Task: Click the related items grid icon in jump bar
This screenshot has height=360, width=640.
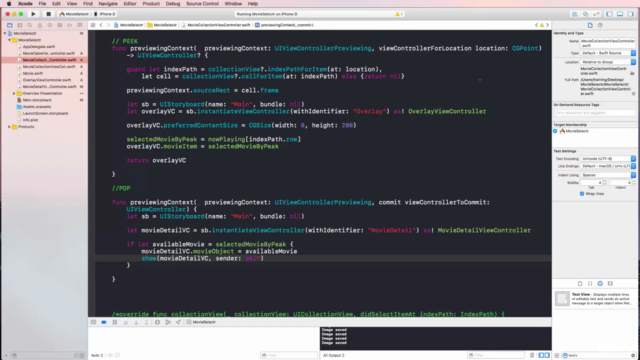Action: (x=93, y=25)
